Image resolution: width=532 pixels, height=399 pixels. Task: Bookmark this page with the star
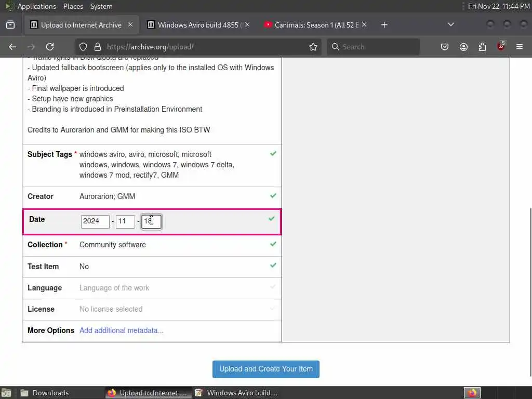pyautogui.click(x=313, y=47)
